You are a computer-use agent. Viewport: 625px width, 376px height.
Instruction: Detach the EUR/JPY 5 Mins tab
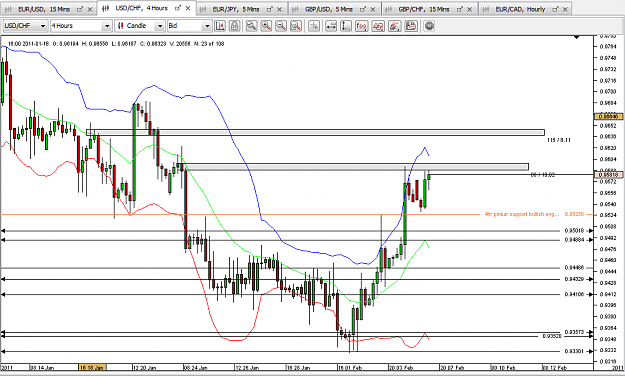(270, 9)
